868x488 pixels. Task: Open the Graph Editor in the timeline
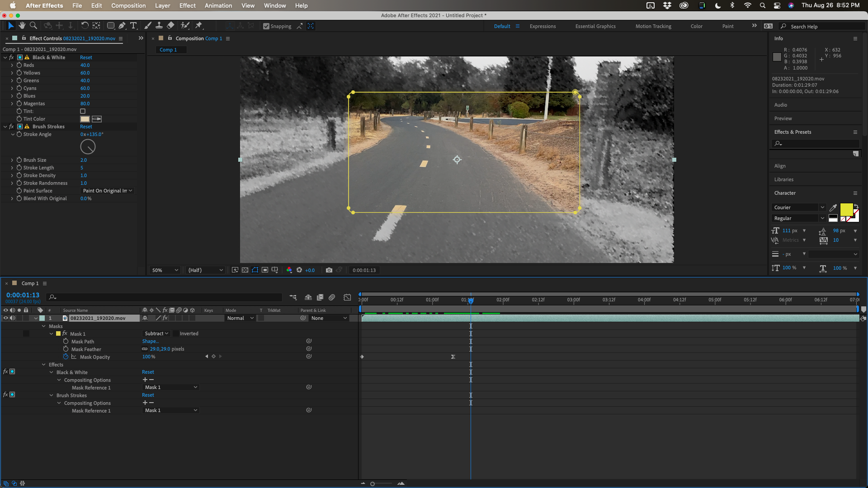coord(348,297)
